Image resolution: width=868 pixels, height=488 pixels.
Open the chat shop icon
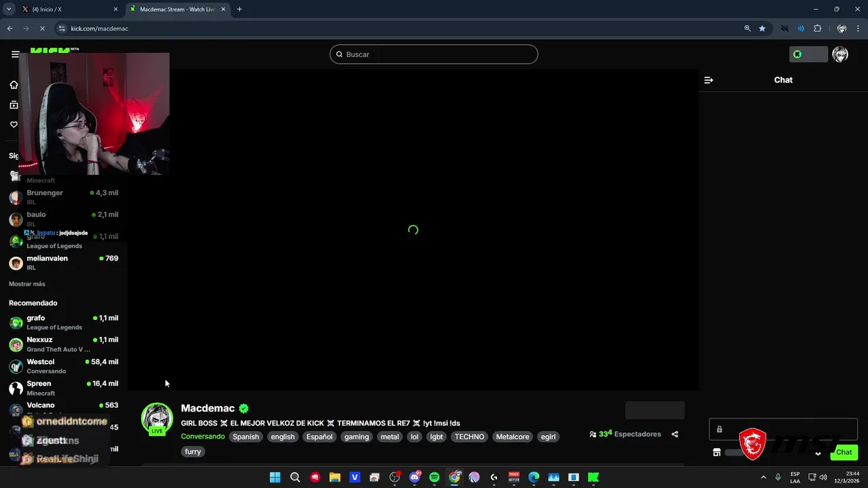point(717,452)
